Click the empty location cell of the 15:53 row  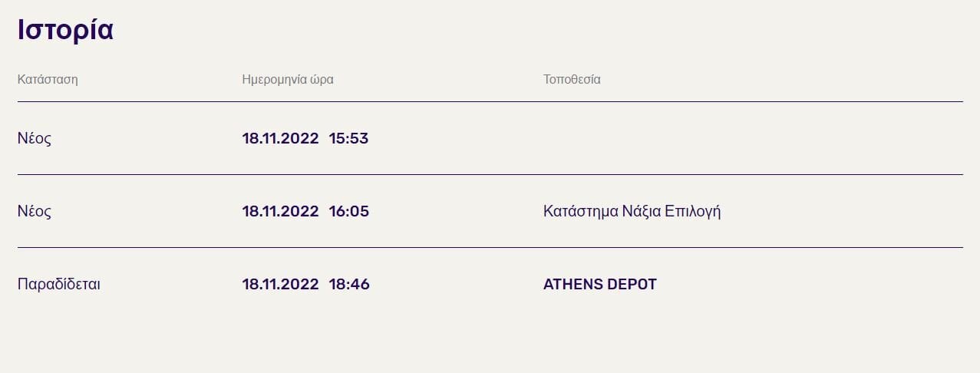point(753,138)
